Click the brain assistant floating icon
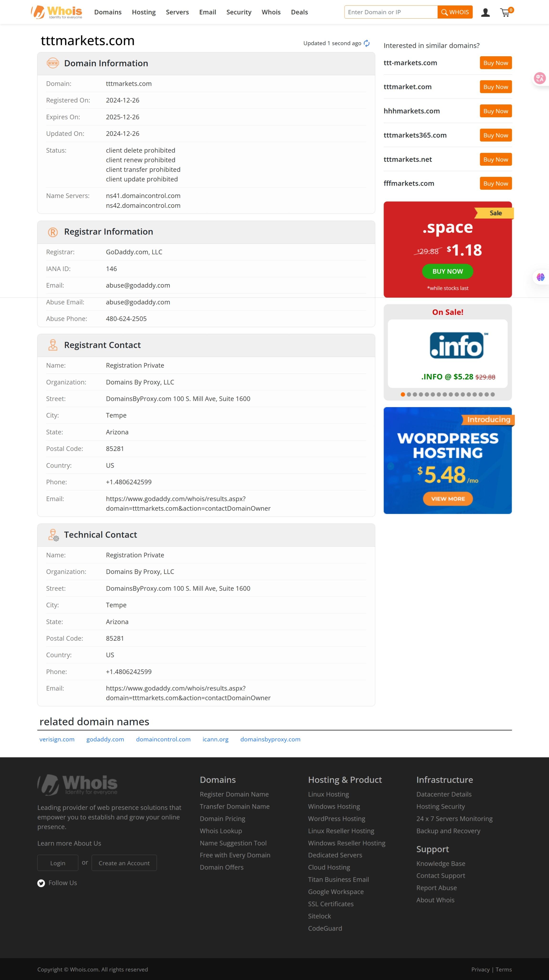This screenshot has width=549, height=980. click(540, 277)
